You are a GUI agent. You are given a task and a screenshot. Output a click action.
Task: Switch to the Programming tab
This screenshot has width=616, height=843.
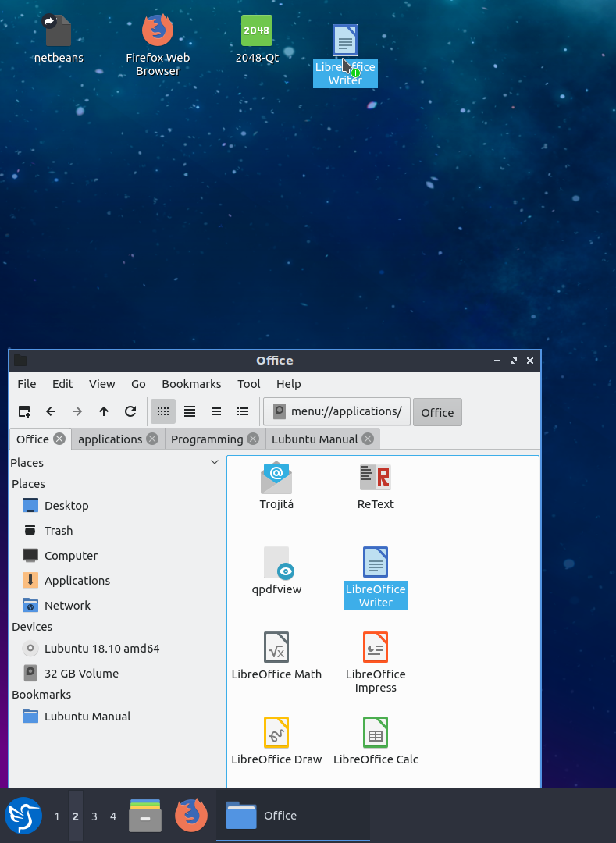[207, 439]
